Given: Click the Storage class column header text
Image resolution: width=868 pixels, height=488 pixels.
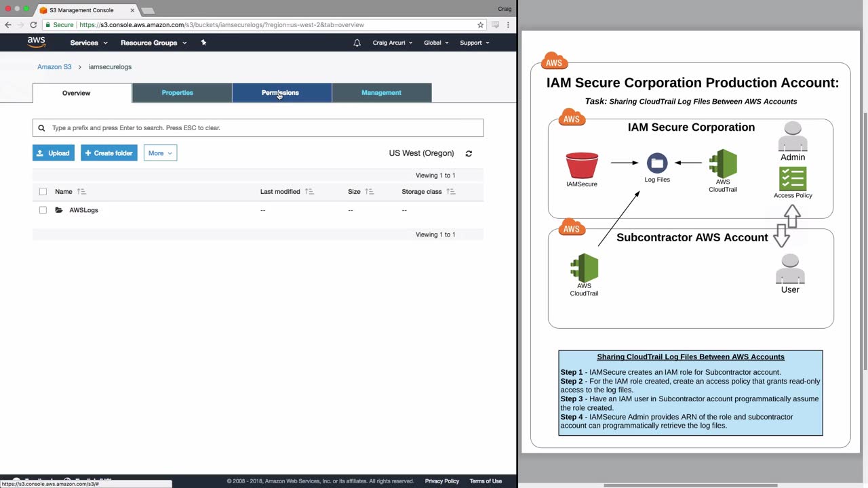Looking at the screenshot, I should coord(422,192).
